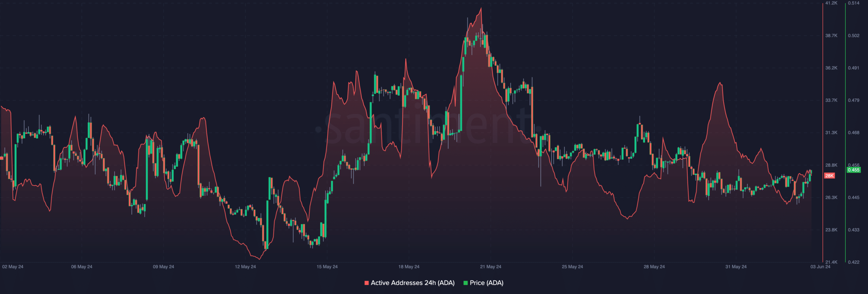Click the 0.422 price axis value
868x294 pixels.
(x=854, y=262)
